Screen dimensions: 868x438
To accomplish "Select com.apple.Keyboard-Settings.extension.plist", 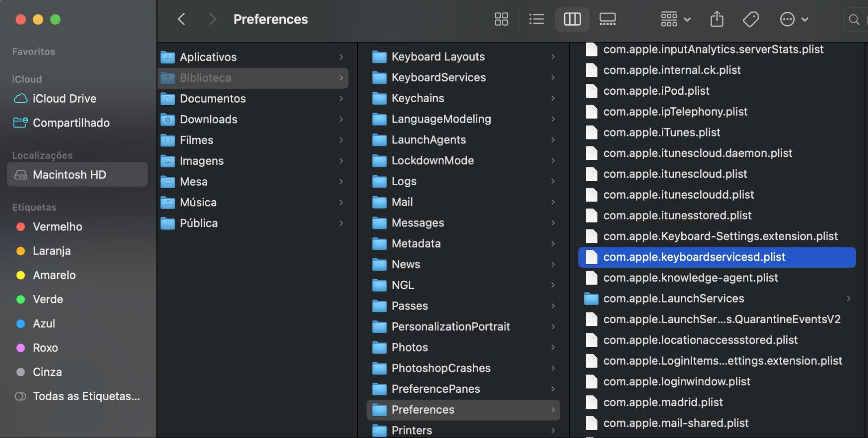I will (x=717, y=236).
